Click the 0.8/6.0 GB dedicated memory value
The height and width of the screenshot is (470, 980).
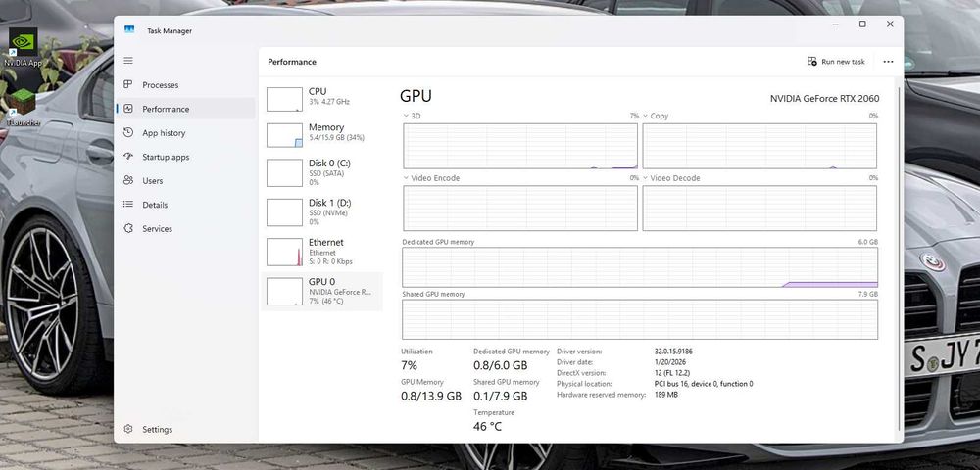point(500,365)
